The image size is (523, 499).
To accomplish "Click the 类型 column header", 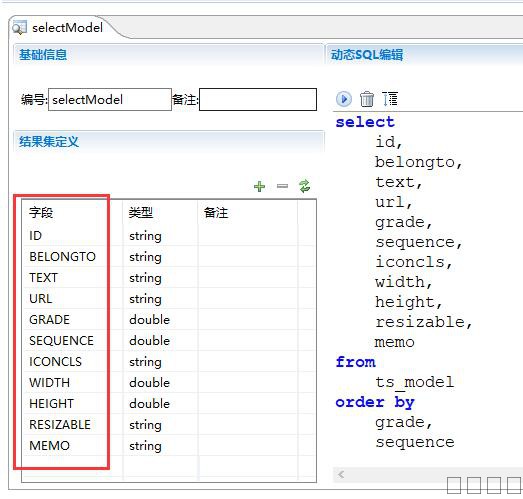I will (141, 212).
